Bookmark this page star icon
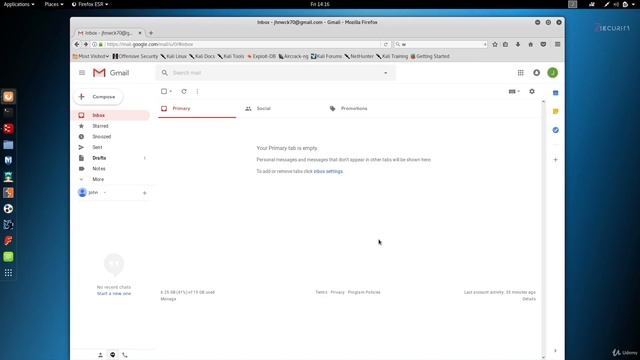Screen dimensions: 640x360 tap(495, 44)
